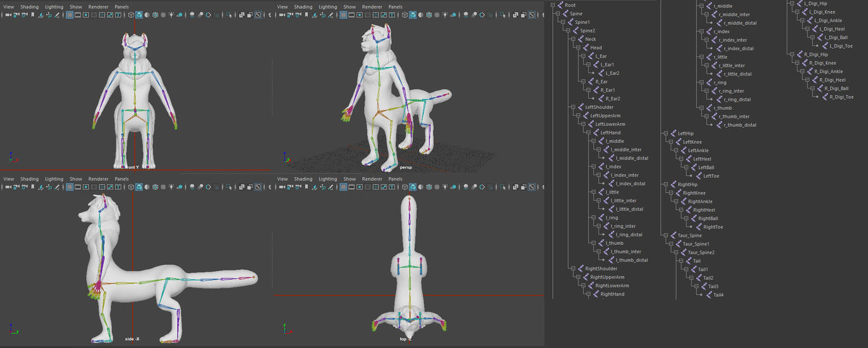Viewport: 868px width, 348px height.
Task: Toggle Resolution Gate in front view toolbar
Action: [x=86, y=15]
